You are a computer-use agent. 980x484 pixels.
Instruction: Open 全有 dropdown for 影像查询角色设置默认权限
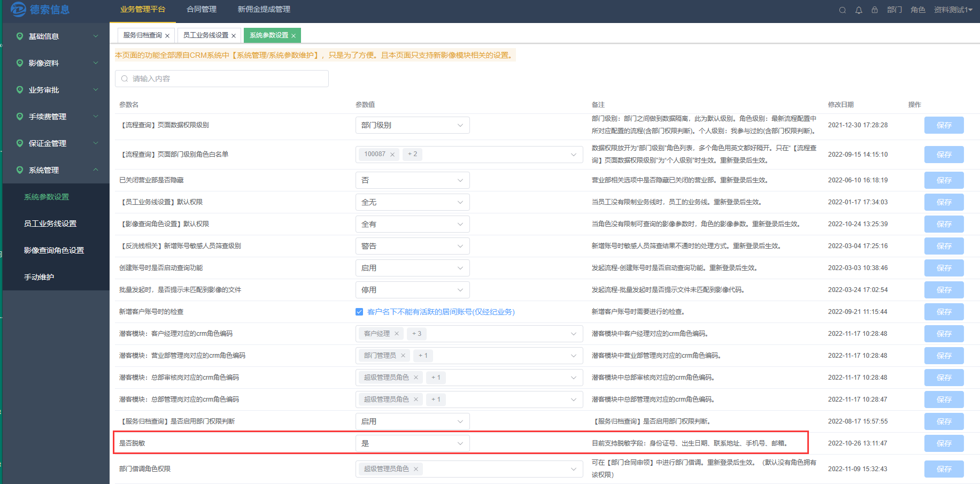point(413,224)
